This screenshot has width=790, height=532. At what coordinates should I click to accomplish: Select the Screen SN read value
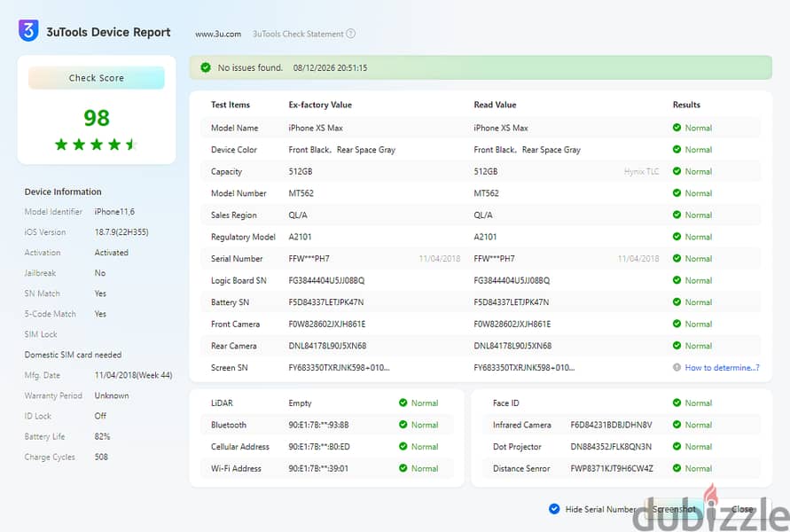[524, 368]
